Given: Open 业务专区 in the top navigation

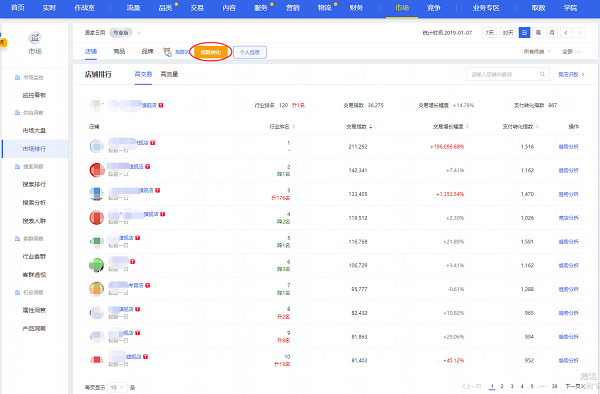Looking at the screenshot, I should [x=486, y=8].
